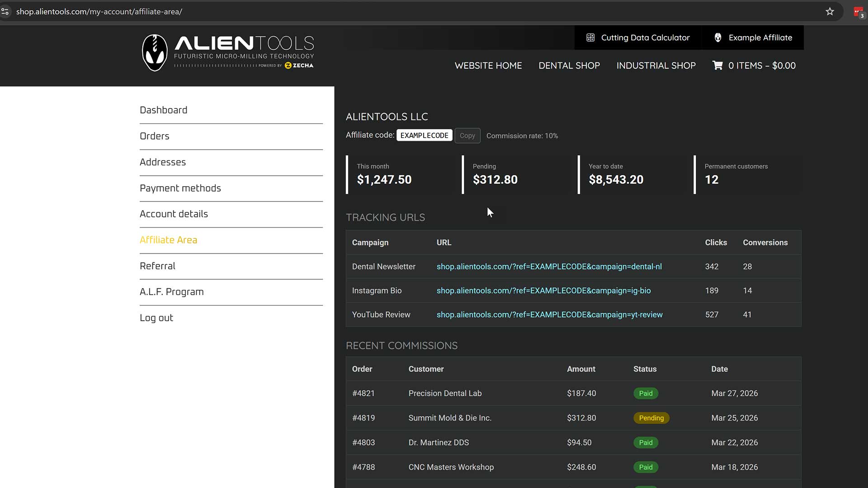Image resolution: width=868 pixels, height=488 pixels.
Task: Click the Dental Newsletter campaign name
Action: point(384,267)
